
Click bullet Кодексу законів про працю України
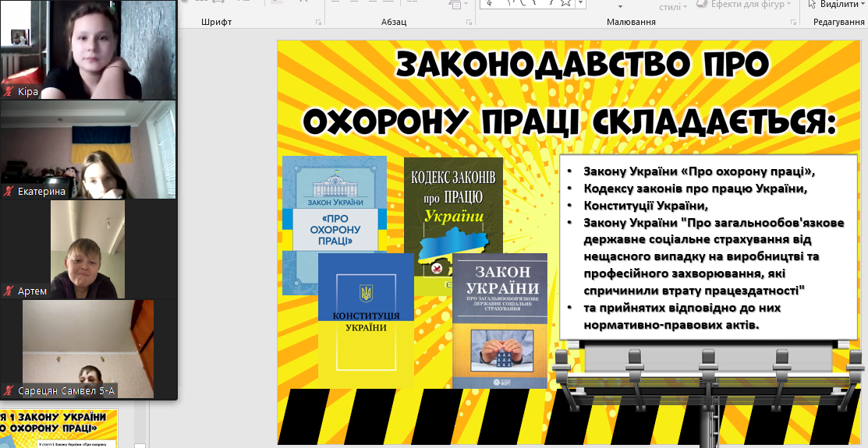click(696, 189)
